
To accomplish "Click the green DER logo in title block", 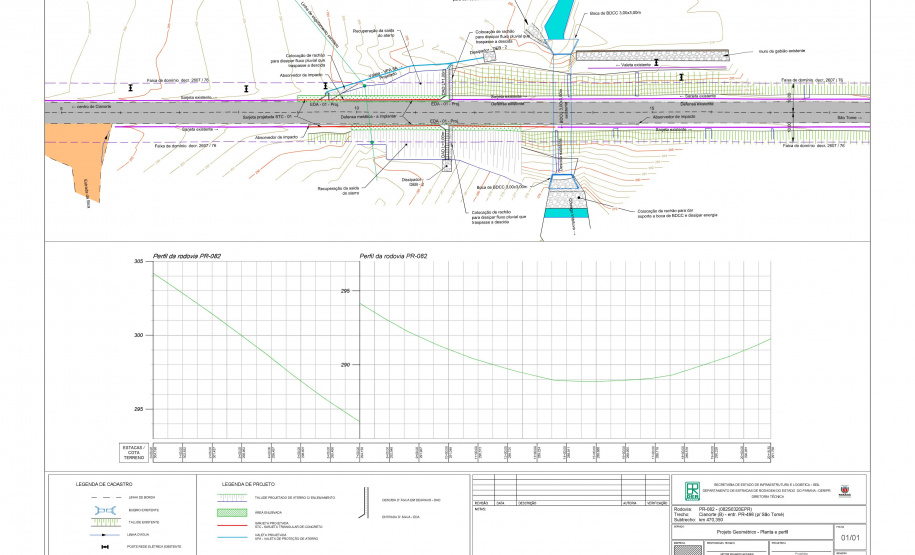I will coord(693,490).
